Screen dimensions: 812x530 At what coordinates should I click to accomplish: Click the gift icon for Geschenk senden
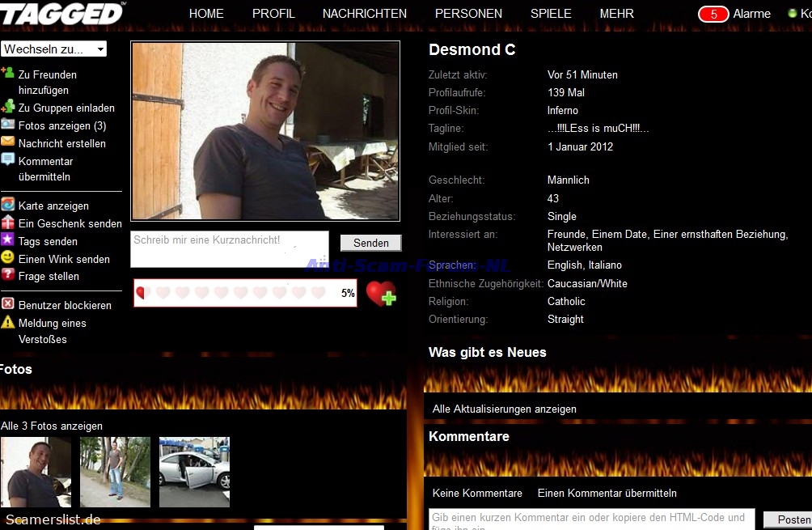coord(7,223)
